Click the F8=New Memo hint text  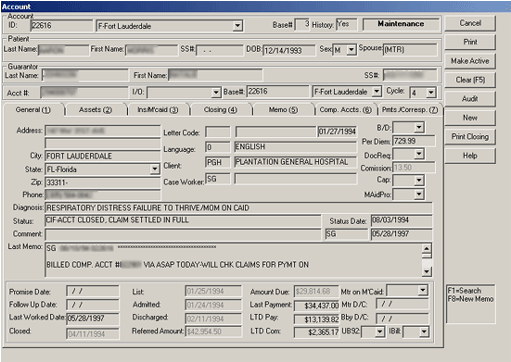[471, 299]
